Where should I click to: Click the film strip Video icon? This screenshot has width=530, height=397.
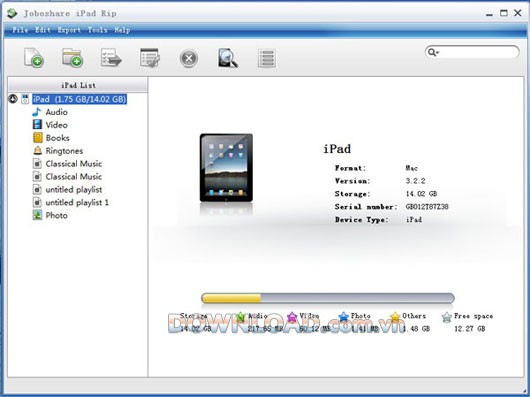pos(37,125)
